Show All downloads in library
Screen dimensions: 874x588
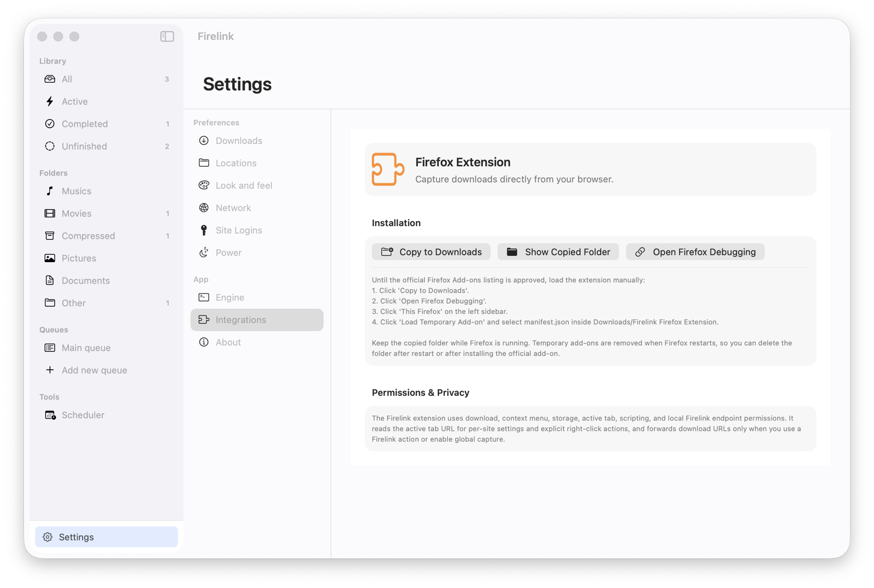tap(107, 79)
